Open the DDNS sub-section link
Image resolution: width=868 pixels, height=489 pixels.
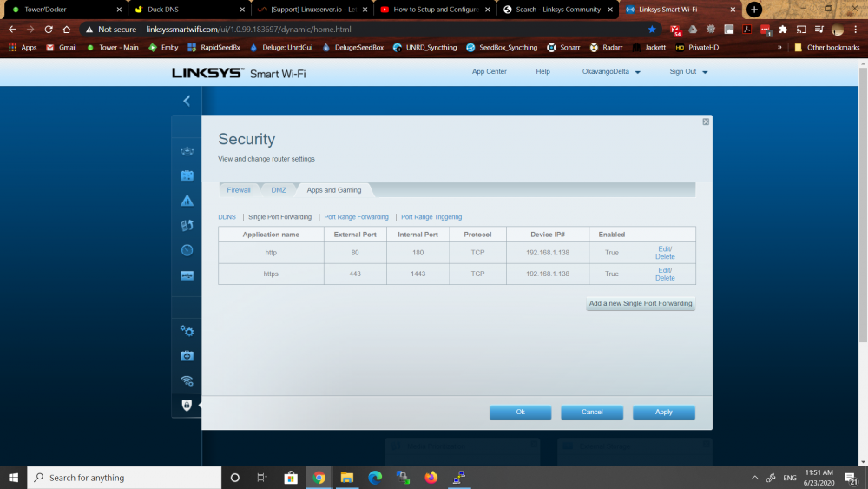[227, 217]
